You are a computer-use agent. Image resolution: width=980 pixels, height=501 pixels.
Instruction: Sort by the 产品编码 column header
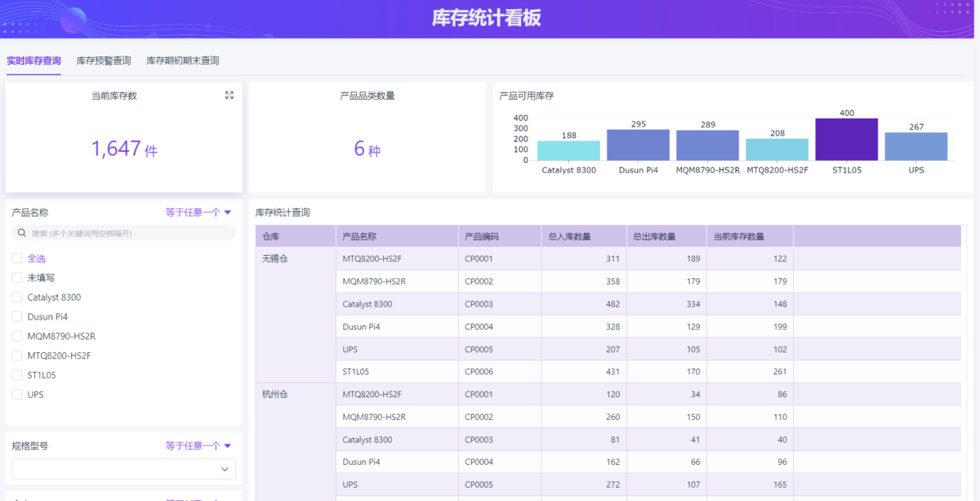click(500, 236)
